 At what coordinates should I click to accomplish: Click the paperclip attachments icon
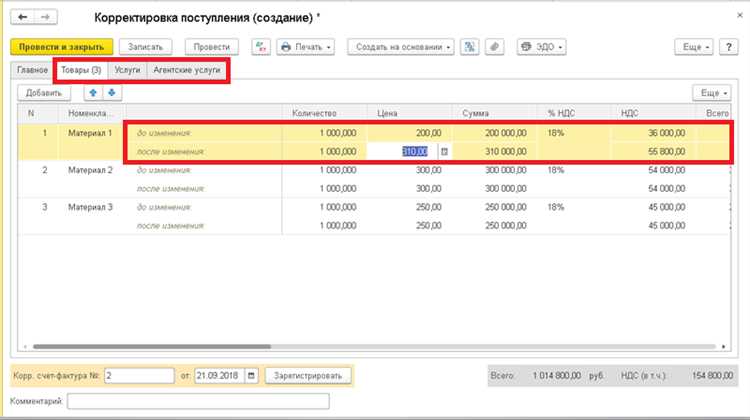pos(494,47)
